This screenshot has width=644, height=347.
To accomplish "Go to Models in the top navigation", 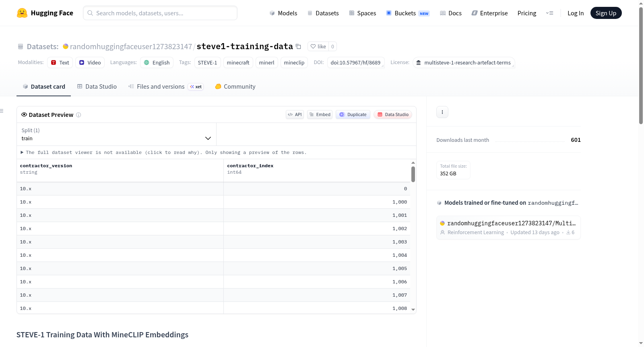I will (283, 13).
